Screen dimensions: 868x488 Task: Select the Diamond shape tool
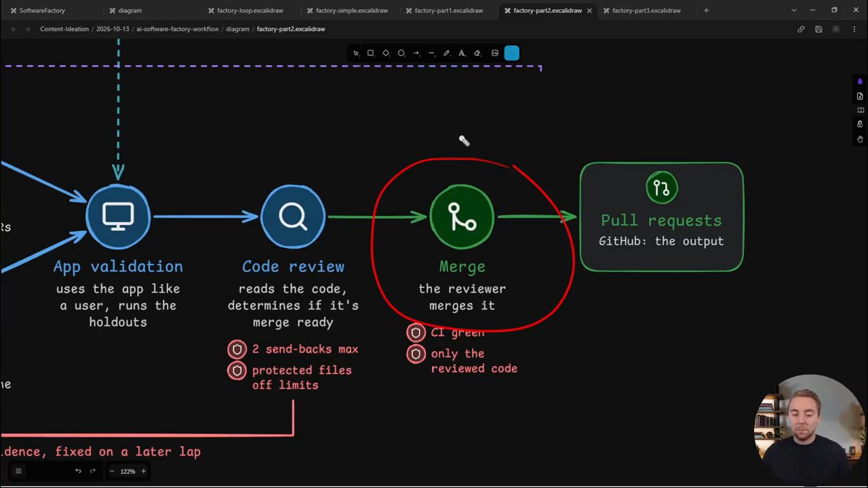click(x=386, y=53)
